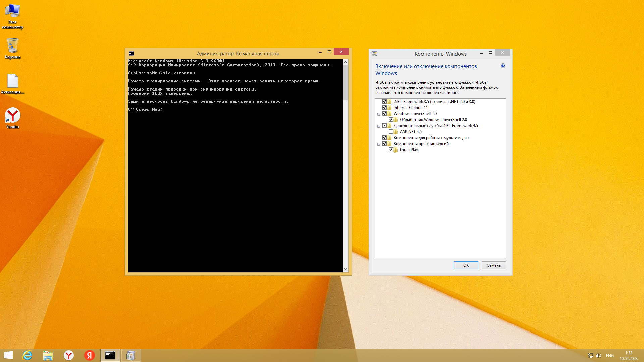This screenshot has height=362, width=644.
Task: Open the Этот компьютер desktop icon
Action: click(13, 11)
